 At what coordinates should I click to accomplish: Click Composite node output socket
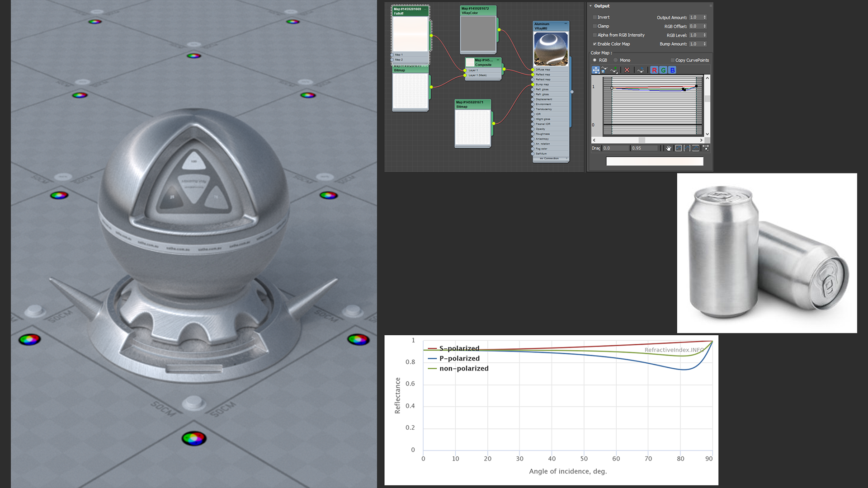click(x=504, y=69)
